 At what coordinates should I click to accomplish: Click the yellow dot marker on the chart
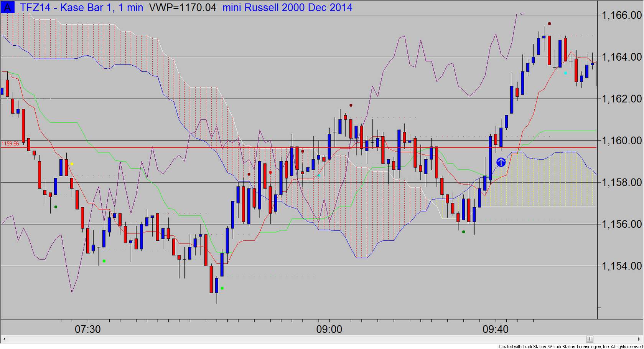coord(72,164)
